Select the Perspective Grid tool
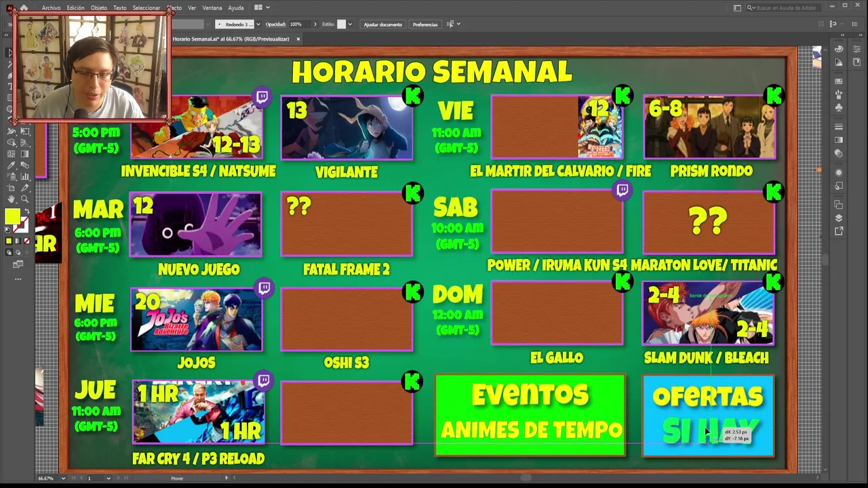This screenshot has width=868, height=488. pyautogui.click(x=25, y=143)
